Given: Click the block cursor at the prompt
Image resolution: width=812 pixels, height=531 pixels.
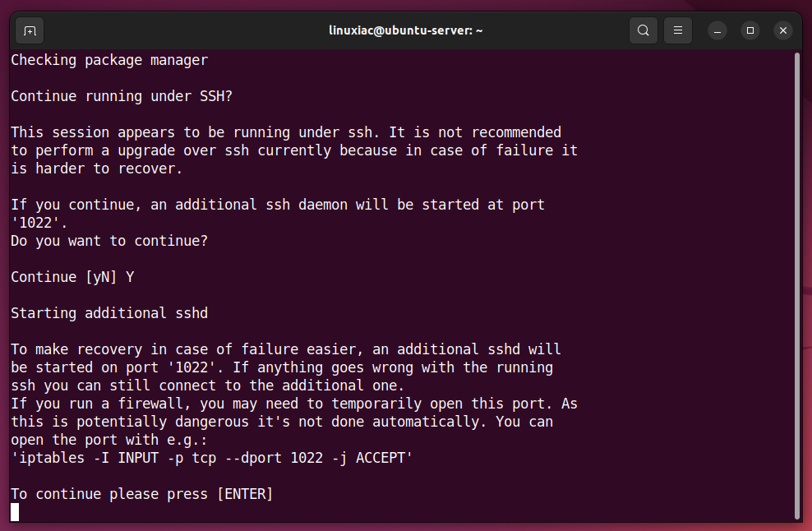Looking at the screenshot, I should pos(15,512).
